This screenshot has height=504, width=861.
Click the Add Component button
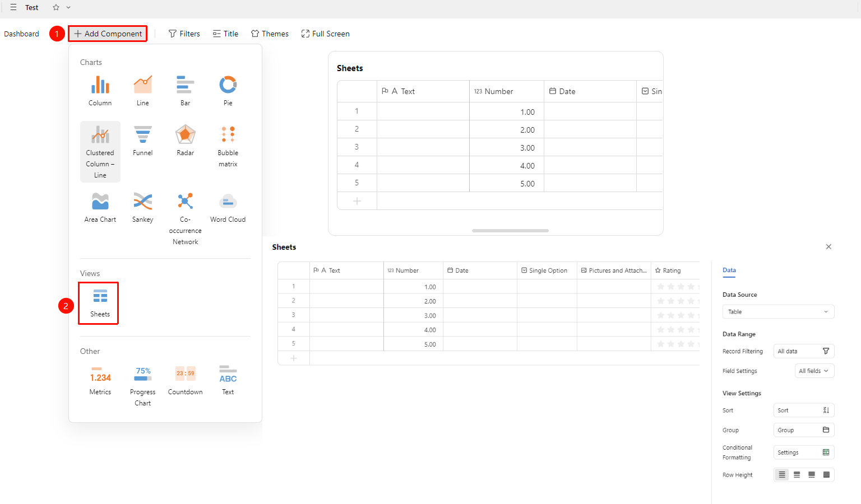[108, 34]
